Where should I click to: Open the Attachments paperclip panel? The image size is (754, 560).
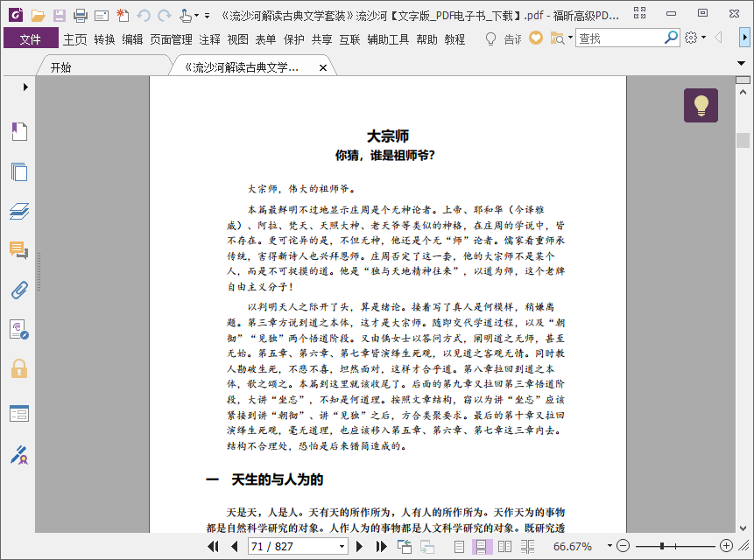(19, 290)
